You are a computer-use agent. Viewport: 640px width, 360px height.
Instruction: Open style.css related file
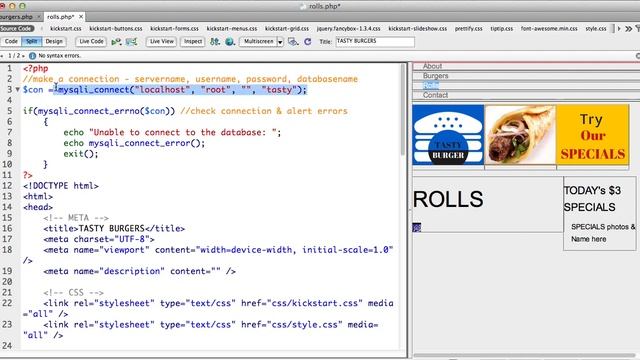[x=596, y=29]
